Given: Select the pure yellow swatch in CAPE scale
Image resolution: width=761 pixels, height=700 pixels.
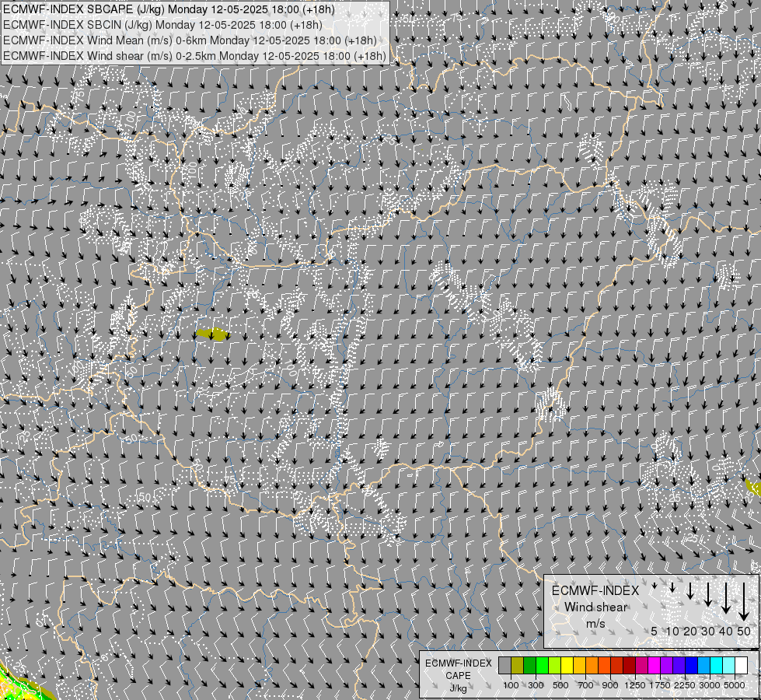Looking at the screenshot, I should point(567,665).
